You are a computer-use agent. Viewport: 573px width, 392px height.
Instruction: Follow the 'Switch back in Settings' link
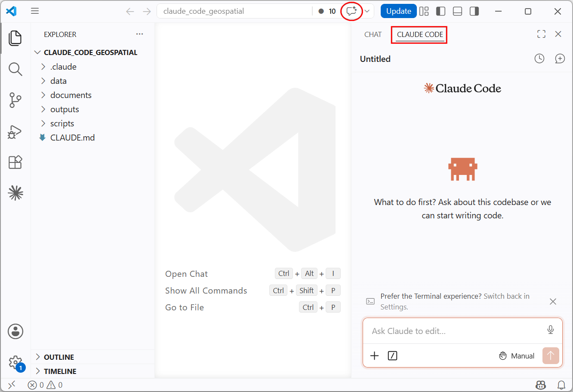point(454,301)
